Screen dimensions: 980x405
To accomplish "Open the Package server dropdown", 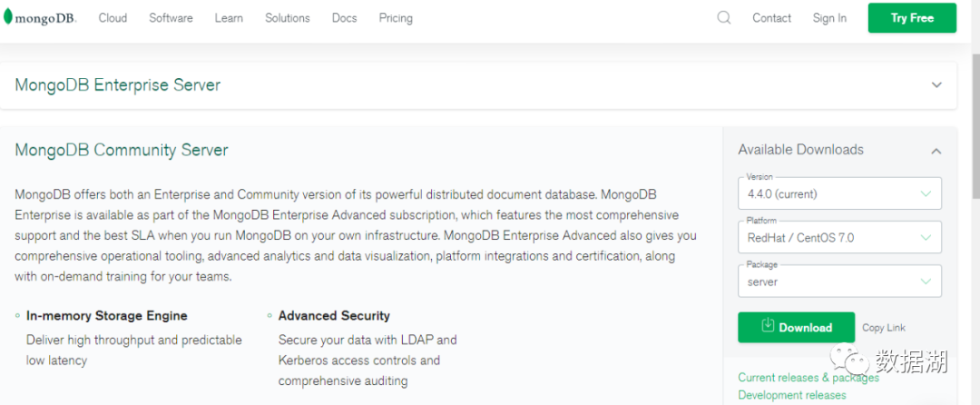I will pos(839,282).
